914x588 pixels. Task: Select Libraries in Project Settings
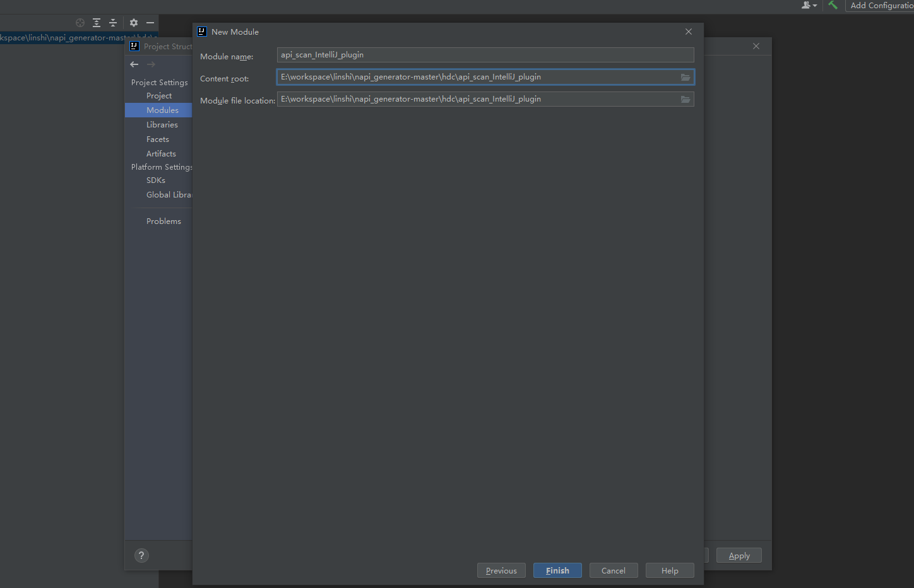[x=162, y=125]
